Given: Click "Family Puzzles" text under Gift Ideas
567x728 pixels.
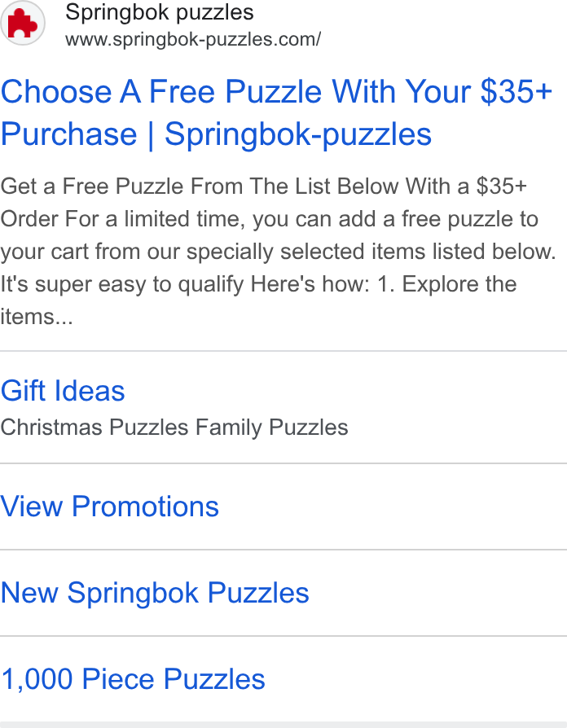Looking at the screenshot, I should click(x=271, y=428).
